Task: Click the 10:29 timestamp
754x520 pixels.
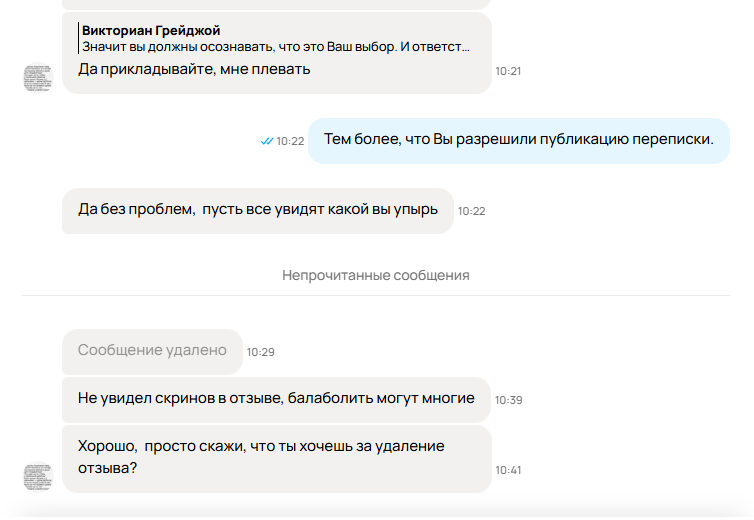Action: point(260,352)
